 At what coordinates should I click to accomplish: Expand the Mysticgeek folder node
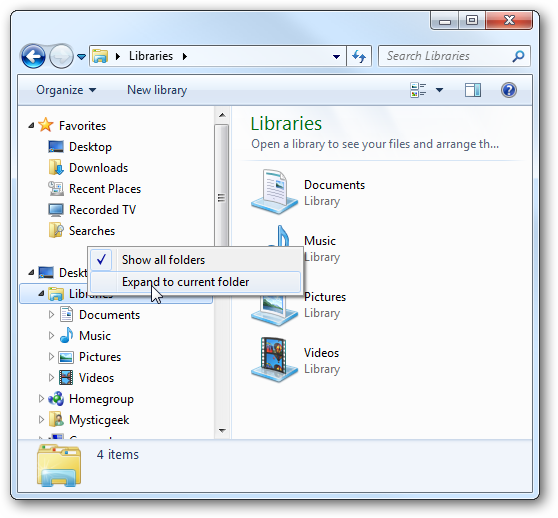pos(41,420)
